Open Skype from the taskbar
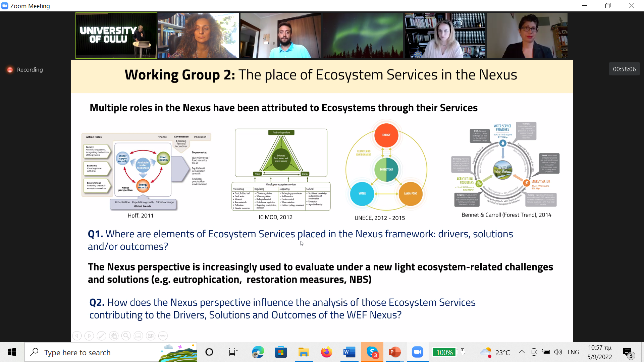Image resolution: width=644 pixels, height=362 pixels. click(x=372, y=352)
